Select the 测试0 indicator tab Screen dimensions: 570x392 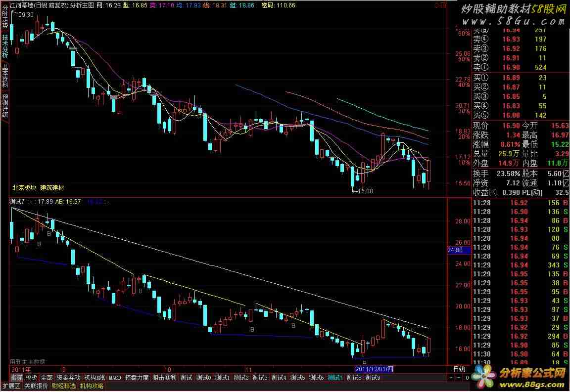click(203, 378)
